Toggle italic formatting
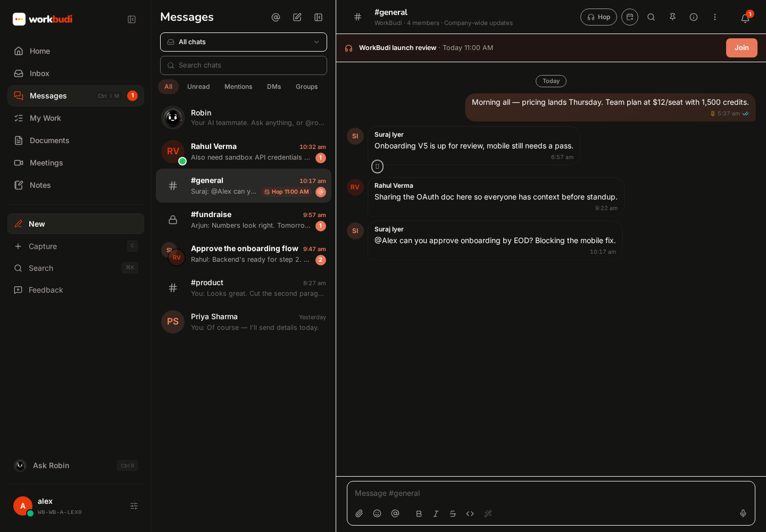The height and width of the screenshot is (532, 766). pyautogui.click(x=436, y=514)
